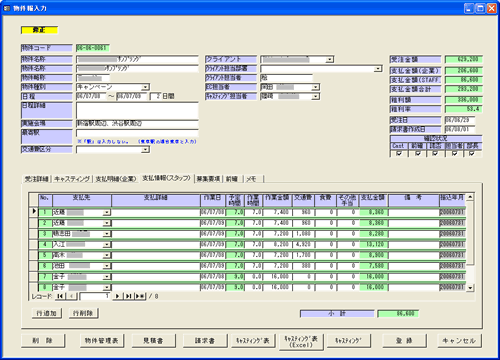
Task: Open the クライアント dropdown
Action: 330,59
